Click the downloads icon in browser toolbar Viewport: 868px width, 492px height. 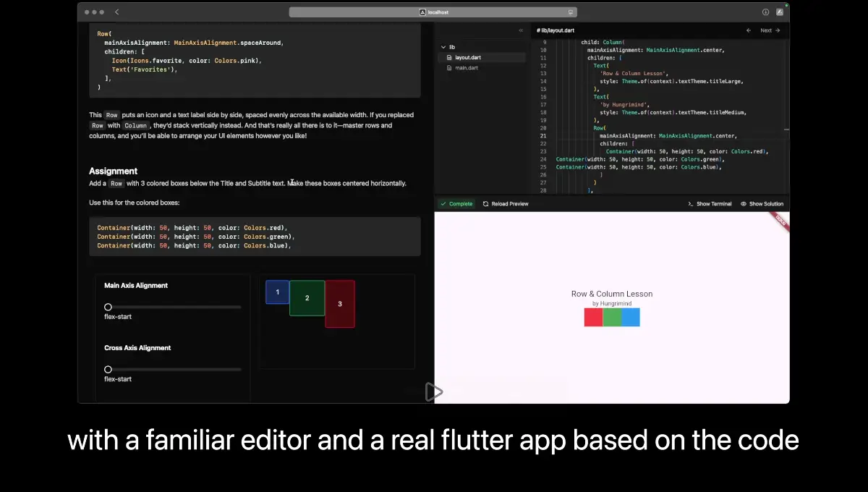(765, 12)
